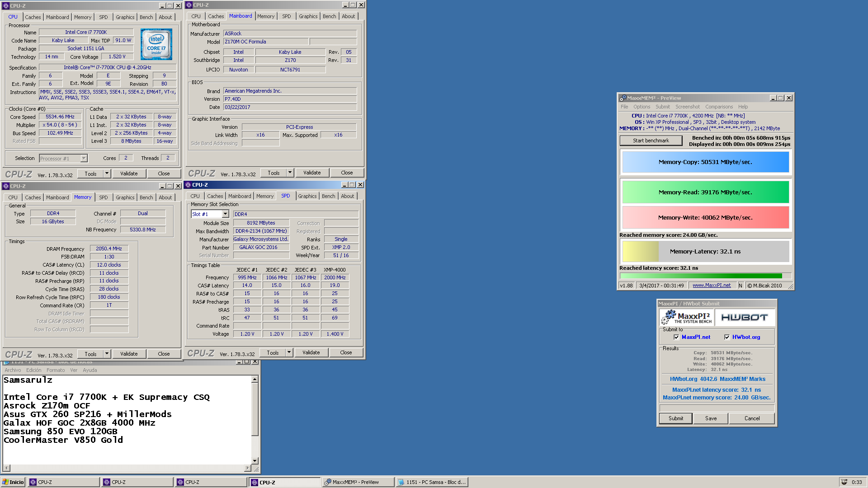Switch to Bench tab in Mainboard window

(x=329, y=16)
